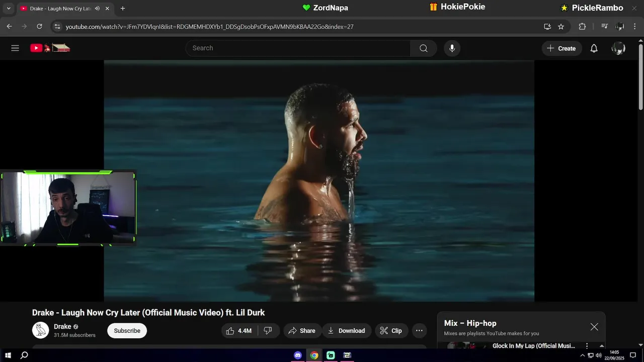This screenshot has height=362, width=644.
Task: Open Chrome extensions puzzle icon
Action: point(583,27)
